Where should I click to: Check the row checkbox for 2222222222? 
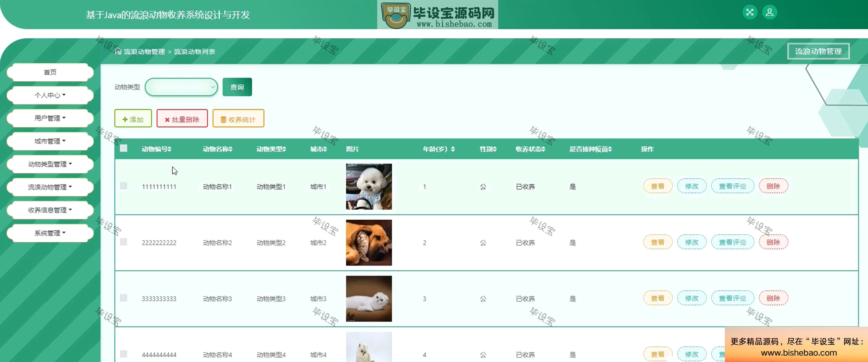click(x=124, y=242)
